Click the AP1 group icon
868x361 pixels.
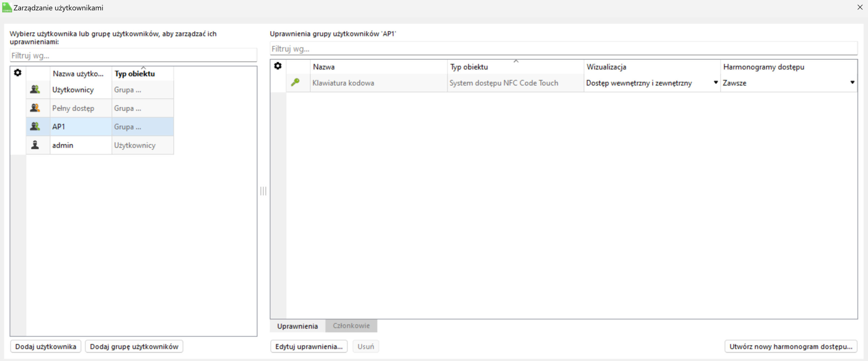click(x=35, y=126)
